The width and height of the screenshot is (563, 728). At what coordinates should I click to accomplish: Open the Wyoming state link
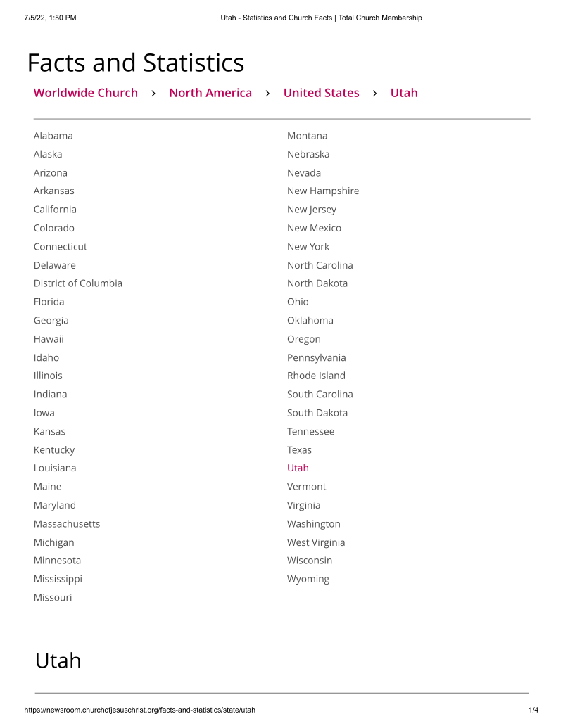coord(308,580)
